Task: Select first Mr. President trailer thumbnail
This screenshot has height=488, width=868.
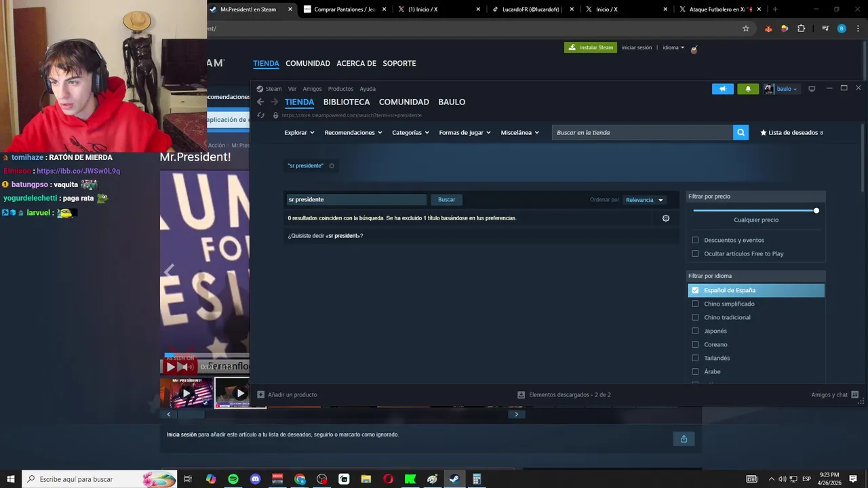Action: 186,392
